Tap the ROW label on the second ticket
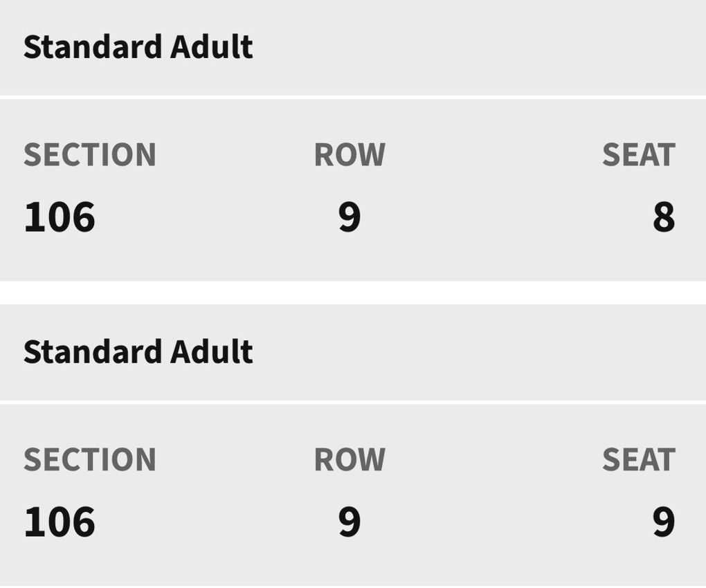706x588 pixels. coord(350,459)
